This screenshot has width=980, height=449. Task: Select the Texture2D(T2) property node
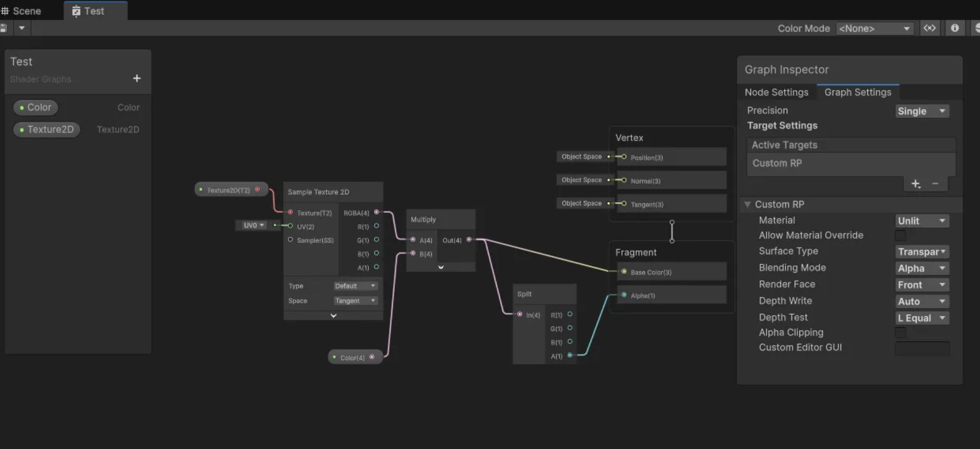point(231,190)
